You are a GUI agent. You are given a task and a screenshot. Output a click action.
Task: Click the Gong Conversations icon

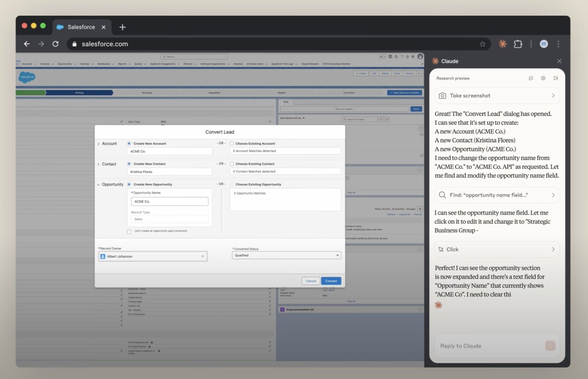click(x=282, y=309)
